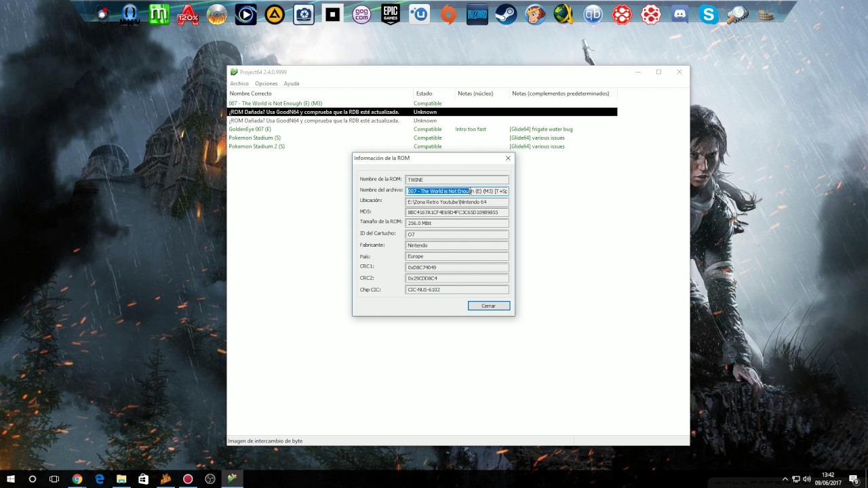This screenshot has width=868, height=488.
Task: Click the MD5 hash field
Action: (457, 212)
